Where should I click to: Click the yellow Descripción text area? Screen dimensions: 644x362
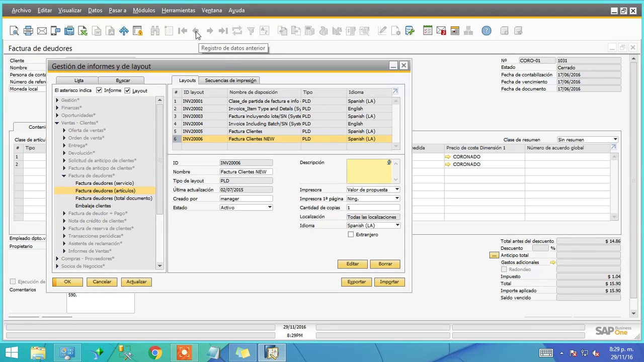[x=369, y=171]
